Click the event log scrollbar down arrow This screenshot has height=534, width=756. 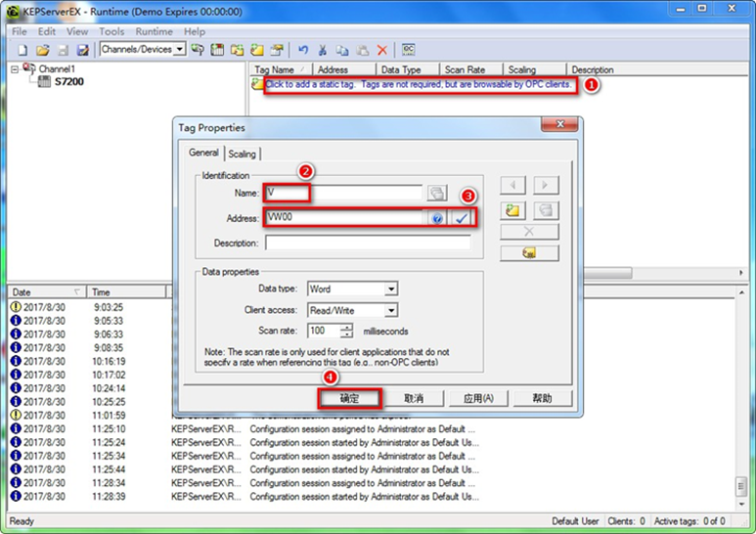pos(741,504)
